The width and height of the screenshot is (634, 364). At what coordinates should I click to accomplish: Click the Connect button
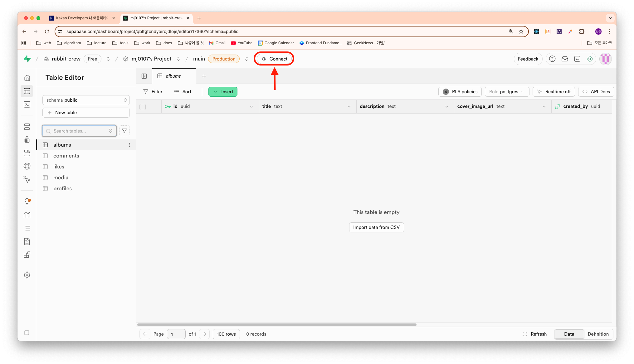point(274,59)
